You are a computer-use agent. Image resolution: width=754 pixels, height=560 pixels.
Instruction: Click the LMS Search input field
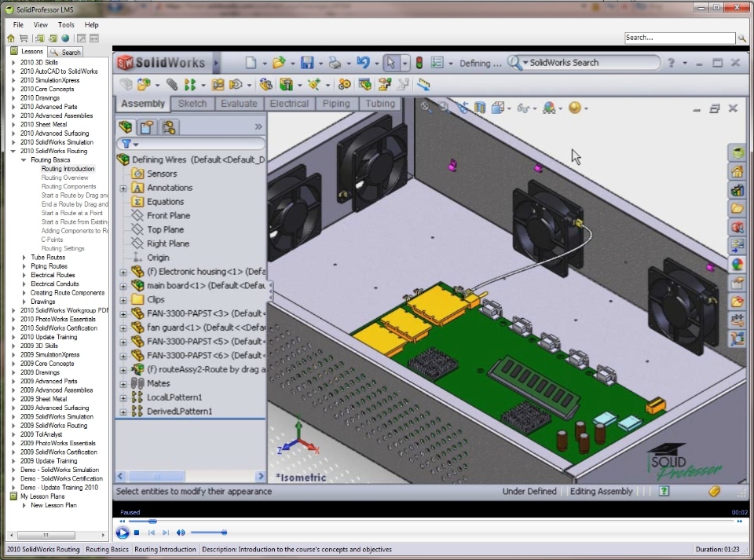click(x=679, y=38)
